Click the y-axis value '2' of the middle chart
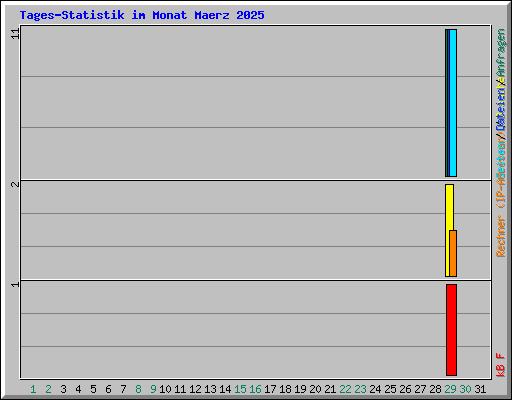 [x=16, y=184]
